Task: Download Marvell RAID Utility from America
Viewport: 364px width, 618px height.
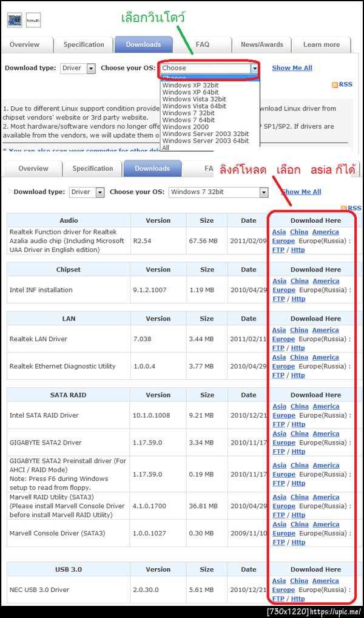Action: tap(325, 497)
